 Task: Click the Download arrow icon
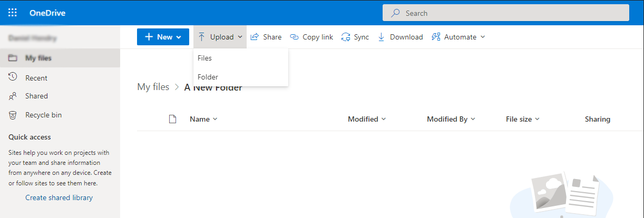pyautogui.click(x=382, y=37)
